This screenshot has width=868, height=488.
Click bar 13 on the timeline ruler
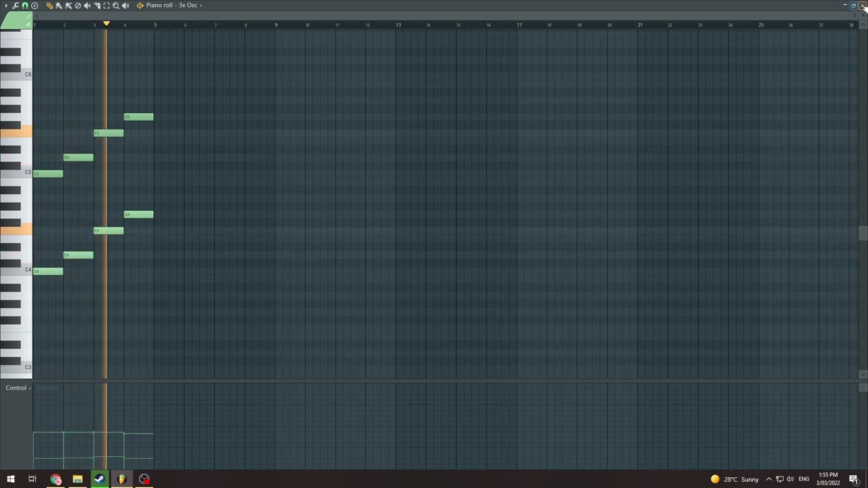coord(398,25)
